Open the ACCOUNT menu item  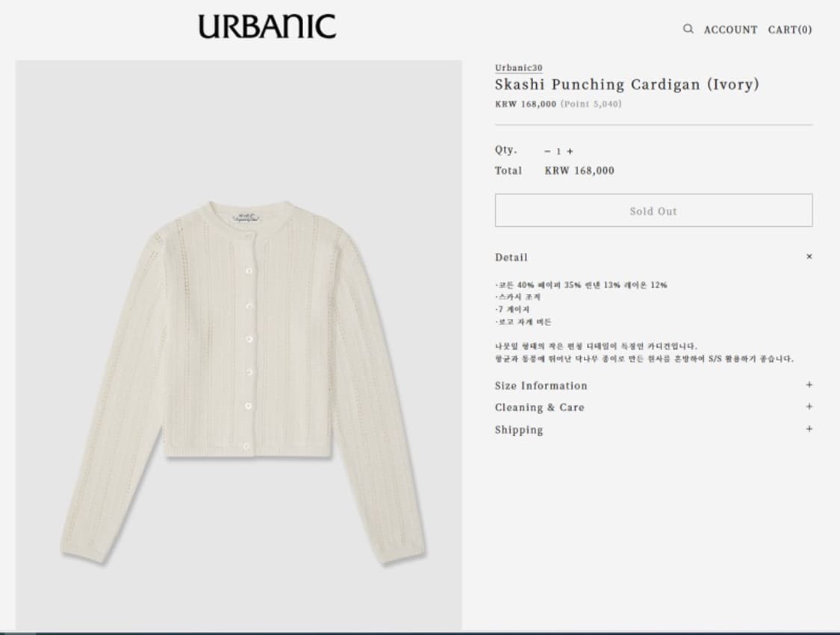(x=730, y=30)
